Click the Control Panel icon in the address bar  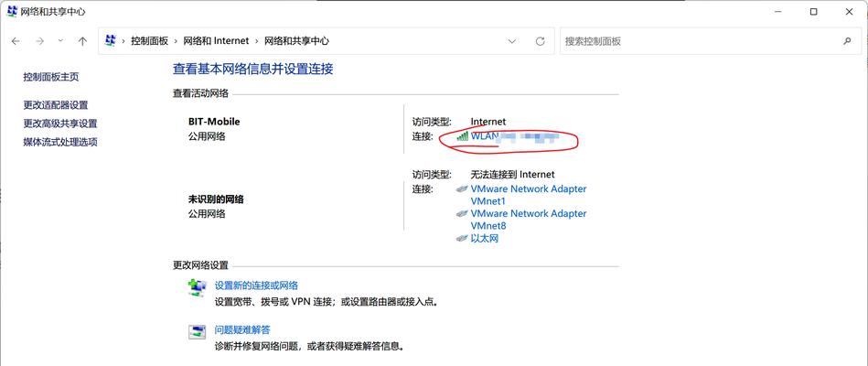coord(111,41)
